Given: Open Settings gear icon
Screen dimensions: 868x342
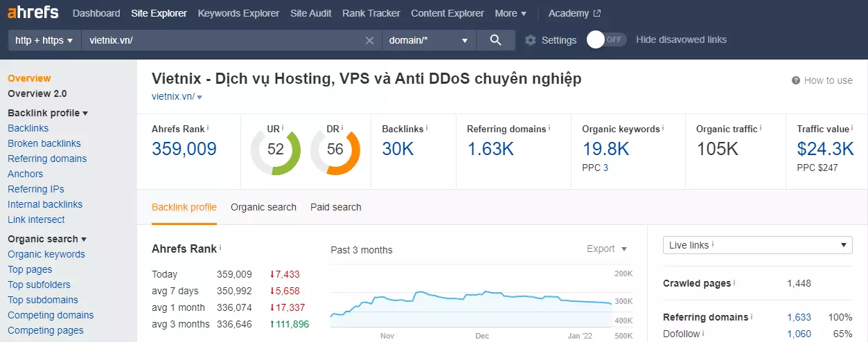Looking at the screenshot, I should click(531, 40).
